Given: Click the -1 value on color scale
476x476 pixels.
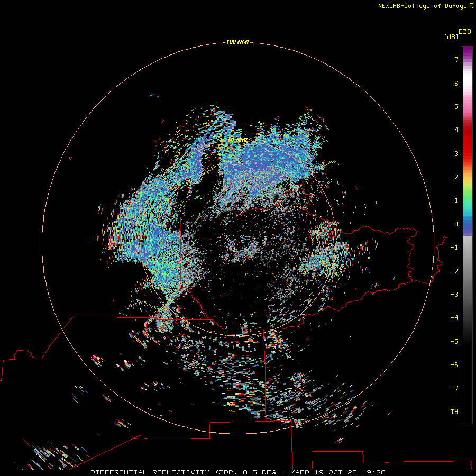Looking at the screenshot, I should [454, 248].
